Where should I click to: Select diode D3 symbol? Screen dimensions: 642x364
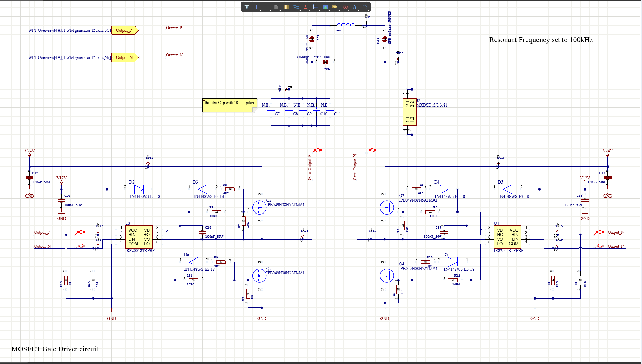click(x=203, y=189)
